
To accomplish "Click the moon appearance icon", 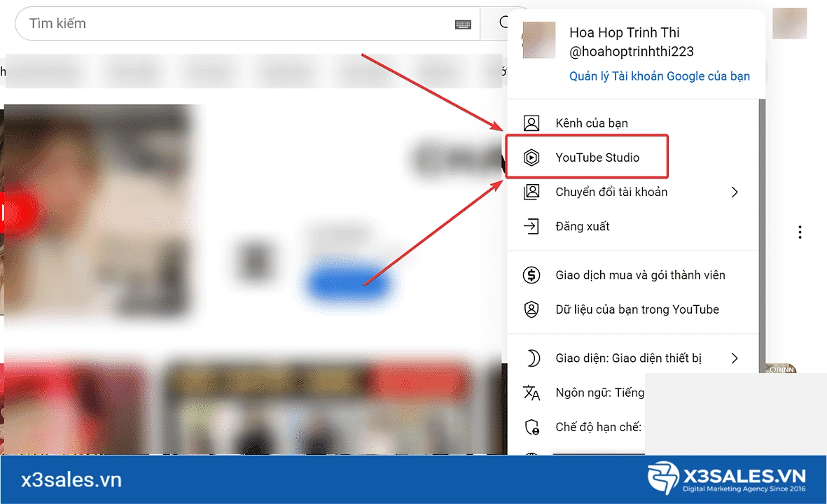I will [533, 358].
